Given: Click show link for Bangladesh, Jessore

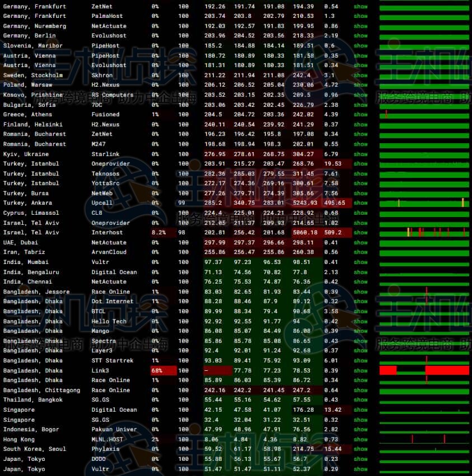Looking at the screenshot, I should [x=361, y=292].
